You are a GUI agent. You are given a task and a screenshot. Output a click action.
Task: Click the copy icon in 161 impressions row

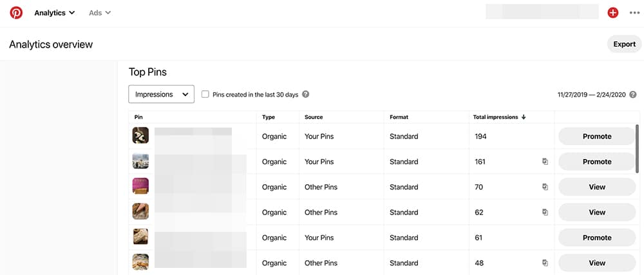pyautogui.click(x=545, y=162)
